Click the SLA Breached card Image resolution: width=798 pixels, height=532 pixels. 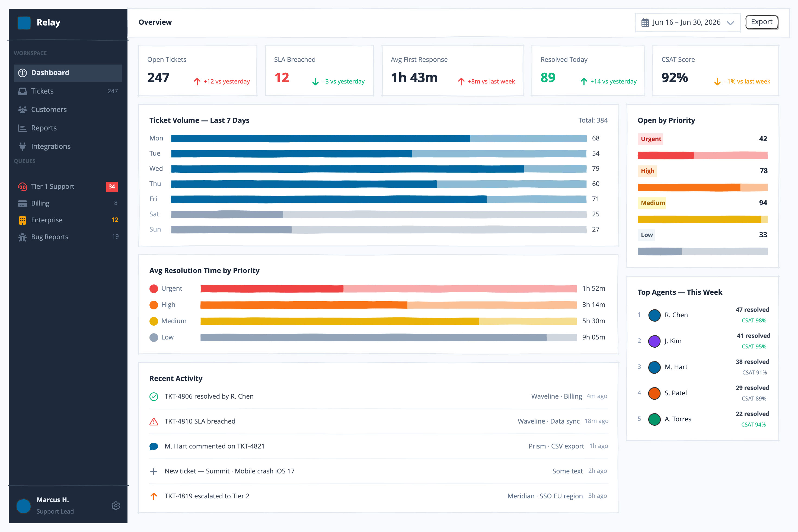[x=320, y=70]
